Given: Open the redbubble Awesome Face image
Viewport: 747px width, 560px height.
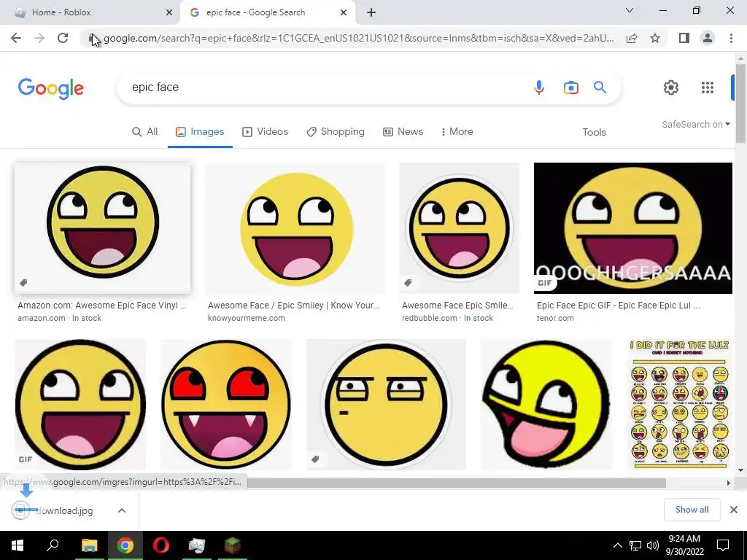Looking at the screenshot, I should click(460, 228).
